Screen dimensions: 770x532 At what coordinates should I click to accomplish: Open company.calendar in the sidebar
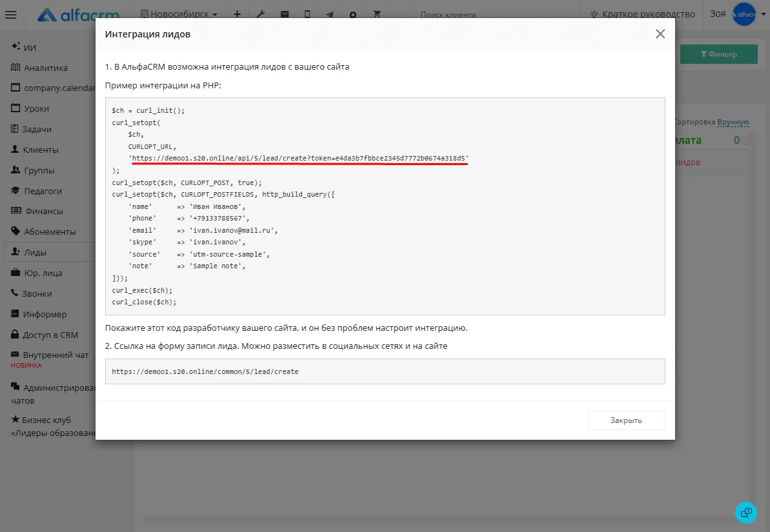point(53,88)
